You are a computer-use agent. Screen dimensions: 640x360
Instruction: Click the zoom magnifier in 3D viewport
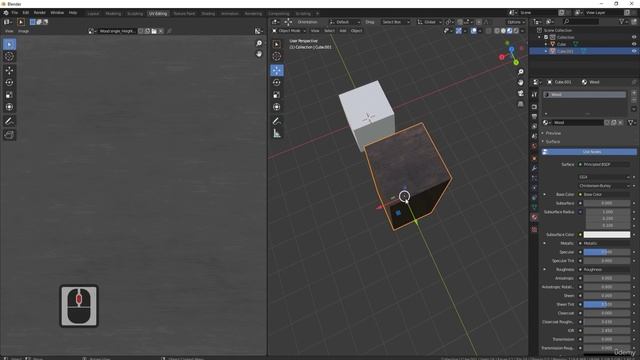point(520,72)
